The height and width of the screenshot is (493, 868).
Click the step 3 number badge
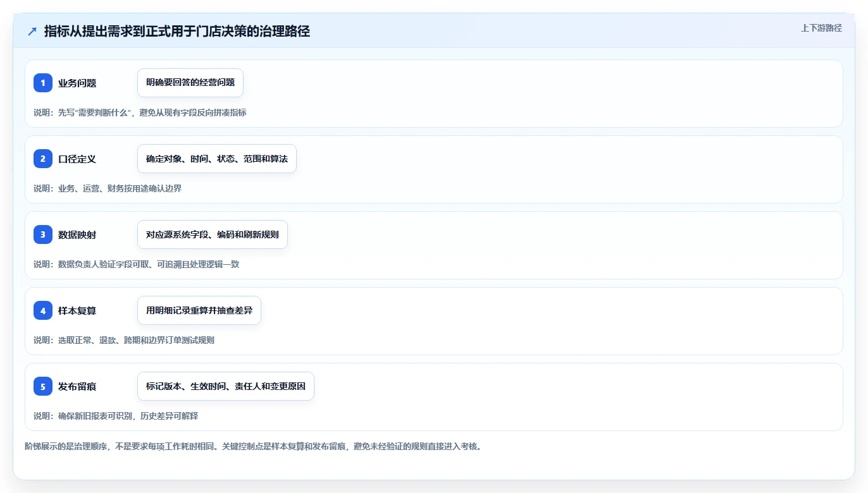point(43,234)
